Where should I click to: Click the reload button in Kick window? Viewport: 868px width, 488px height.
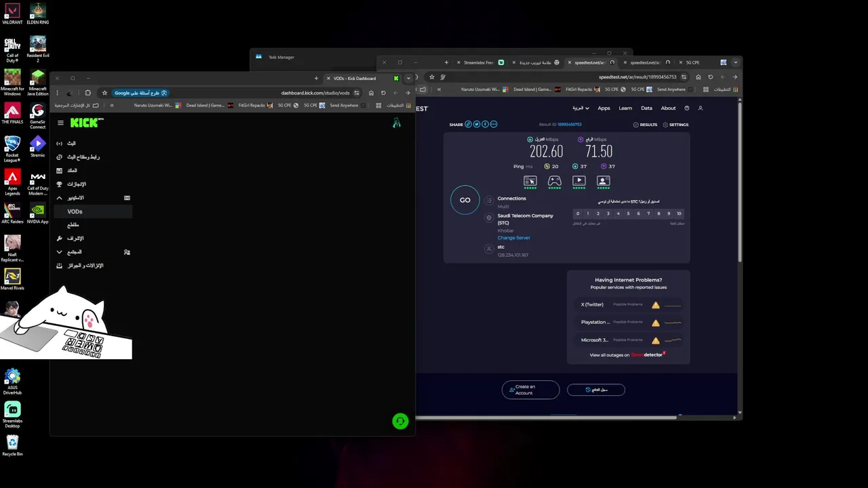[x=383, y=93]
